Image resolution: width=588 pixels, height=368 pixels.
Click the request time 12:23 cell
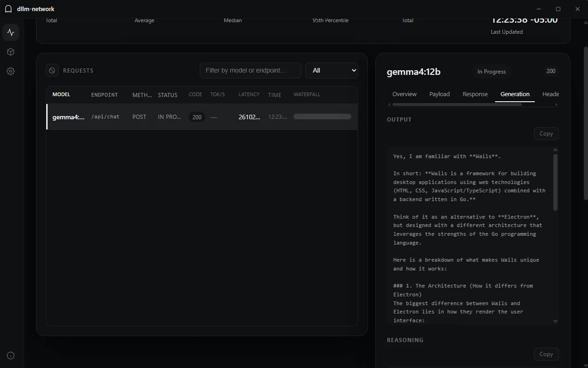[277, 117]
